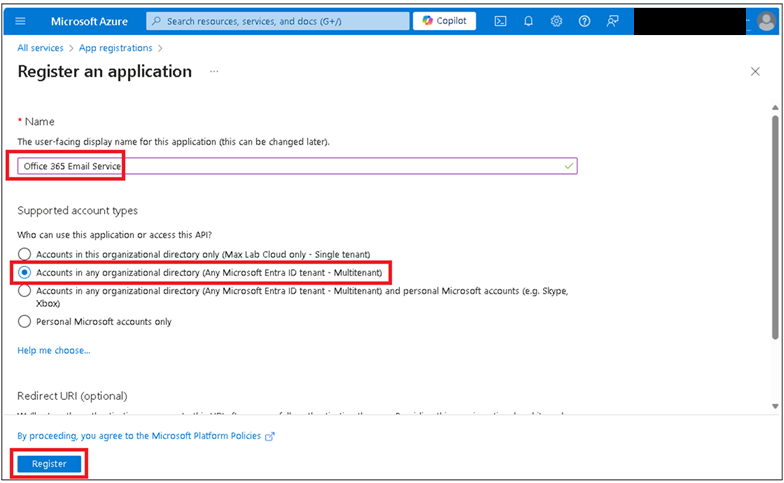Image resolution: width=784 pixels, height=483 pixels.
Task: Click the application Name input field
Action: point(297,166)
